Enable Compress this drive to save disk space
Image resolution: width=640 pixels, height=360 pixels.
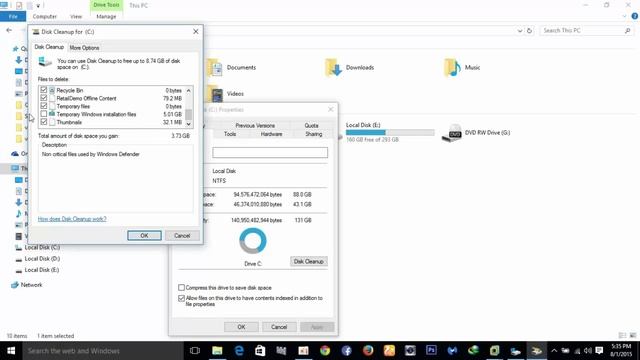181,288
